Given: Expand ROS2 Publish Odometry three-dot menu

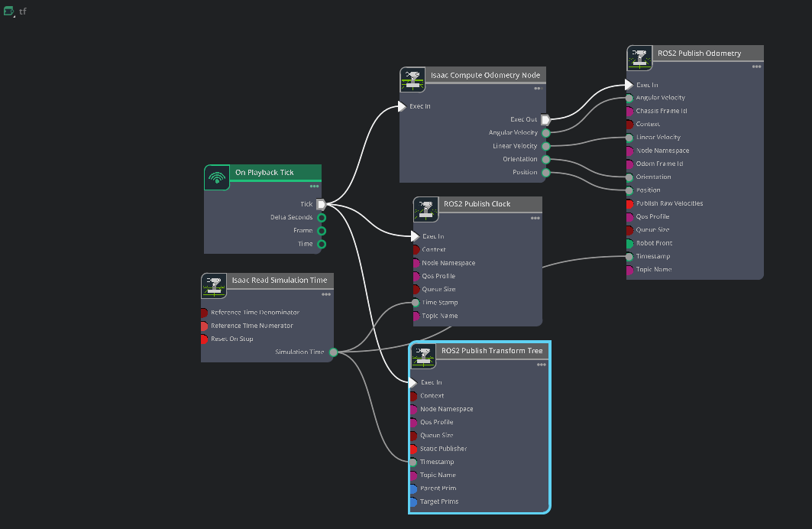Looking at the screenshot, I should (x=756, y=67).
